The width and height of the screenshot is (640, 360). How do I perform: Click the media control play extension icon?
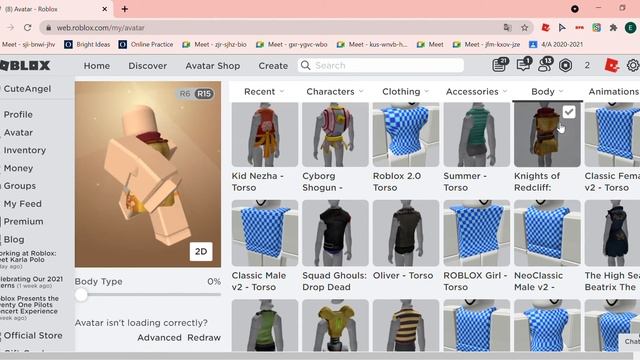click(562, 28)
